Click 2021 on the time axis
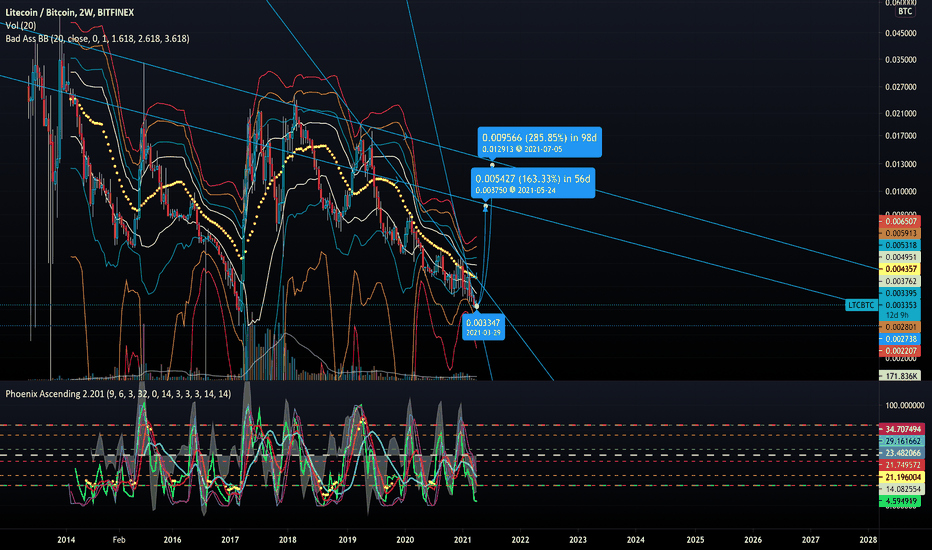 (462, 540)
